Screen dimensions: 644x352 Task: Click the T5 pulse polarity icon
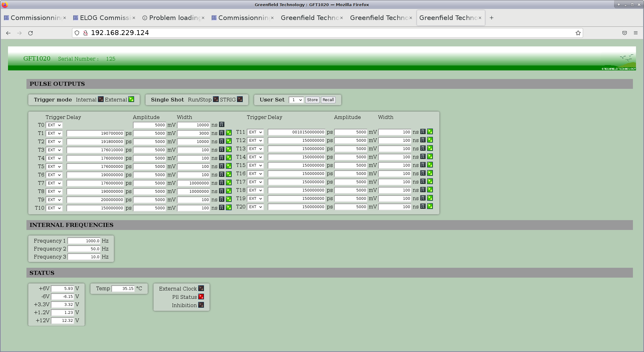tap(222, 166)
